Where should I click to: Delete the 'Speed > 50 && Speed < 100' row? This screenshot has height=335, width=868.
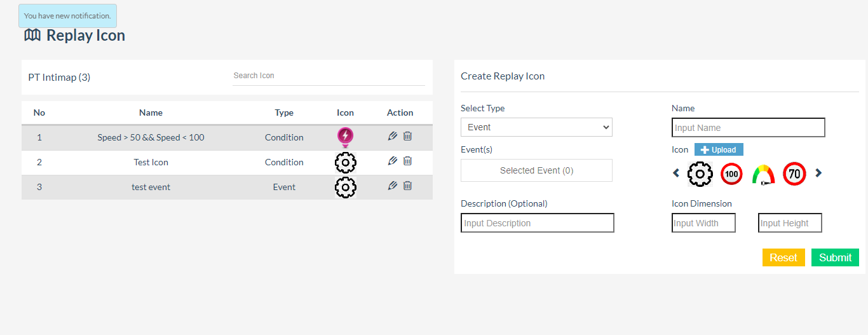pos(408,136)
